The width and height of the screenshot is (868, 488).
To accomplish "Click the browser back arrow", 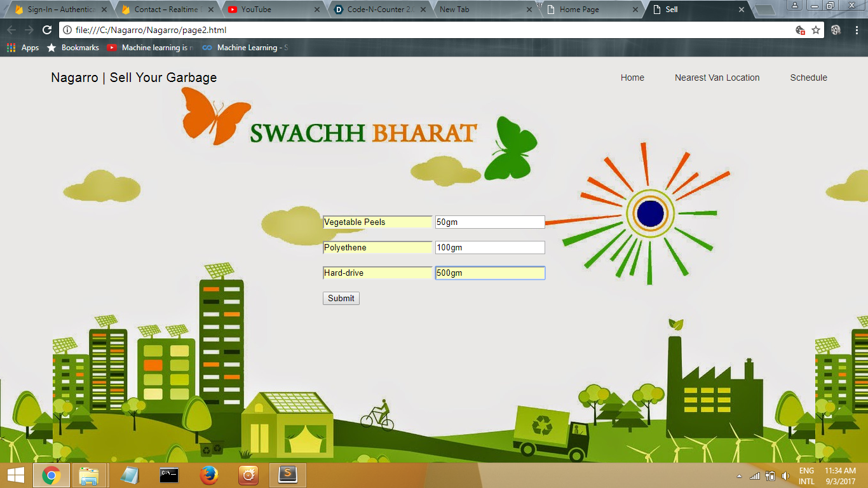I will (11, 30).
